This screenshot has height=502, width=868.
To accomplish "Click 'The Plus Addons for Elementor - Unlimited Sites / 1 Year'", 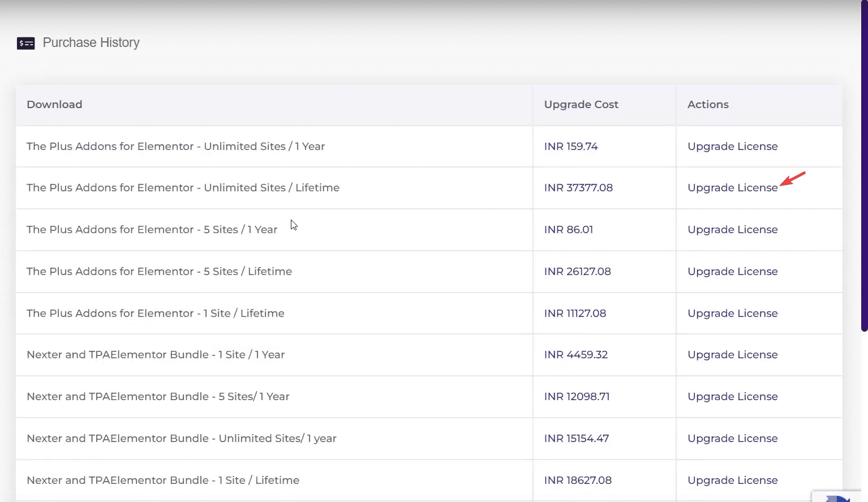I will point(175,146).
